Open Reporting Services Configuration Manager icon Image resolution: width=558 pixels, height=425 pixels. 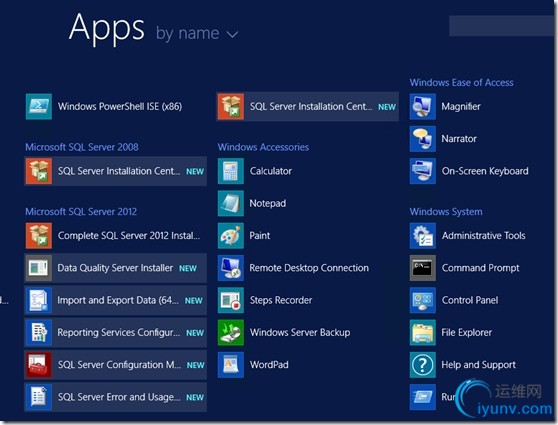click(x=39, y=332)
